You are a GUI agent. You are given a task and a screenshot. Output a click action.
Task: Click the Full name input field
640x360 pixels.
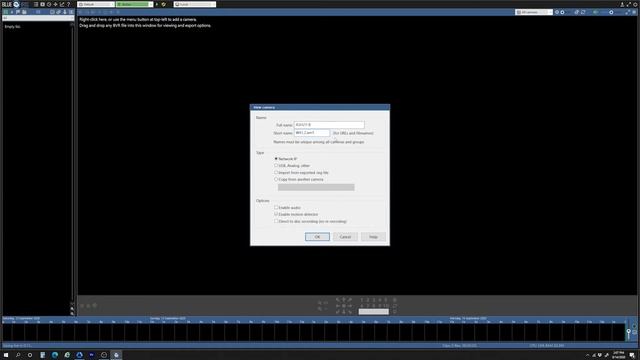click(329, 124)
